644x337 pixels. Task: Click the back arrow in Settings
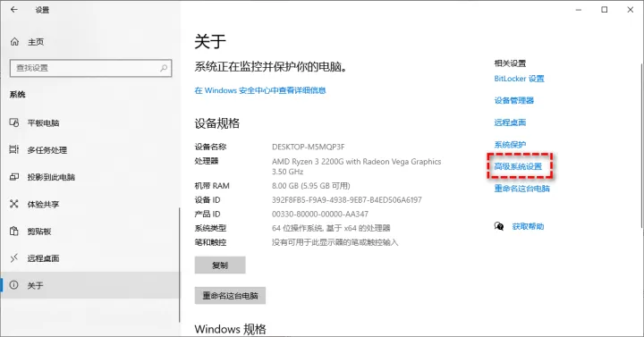tap(14, 10)
